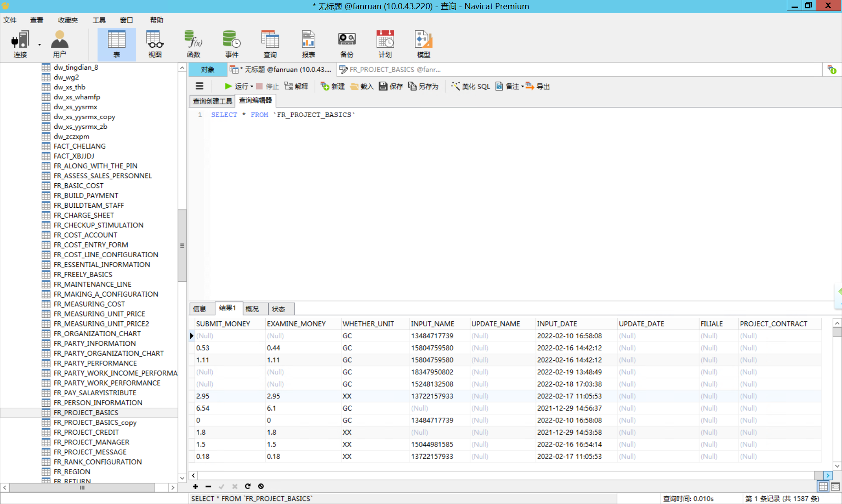Open the 报表 (Report) tool

tap(308, 44)
